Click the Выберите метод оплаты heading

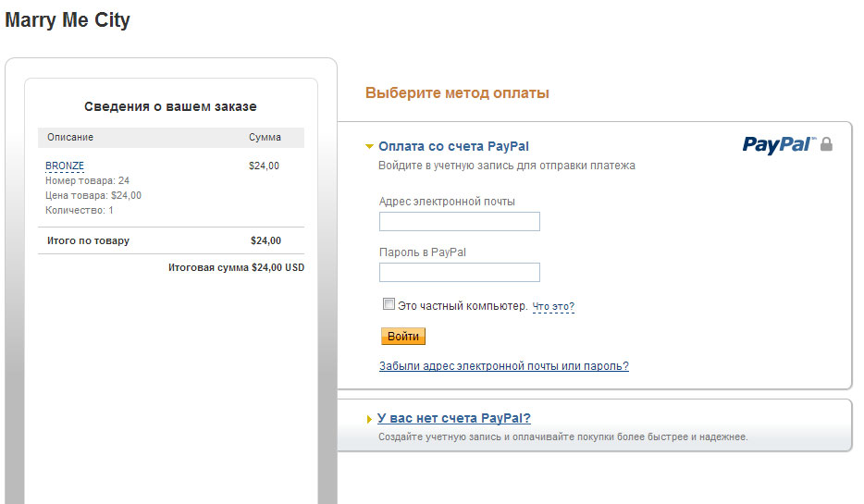(x=457, y=92)
